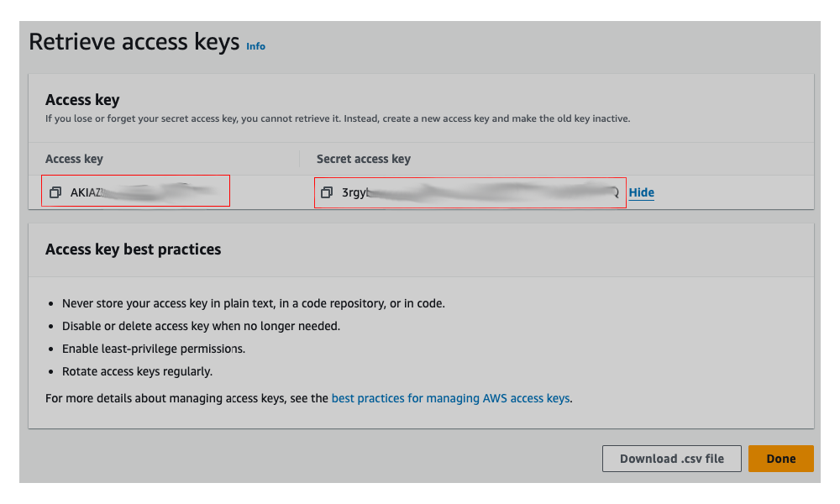The height and width of the screenshot is (504, 840).
Task: Click the "Access key best practices" heading
Action: (133, 249)
